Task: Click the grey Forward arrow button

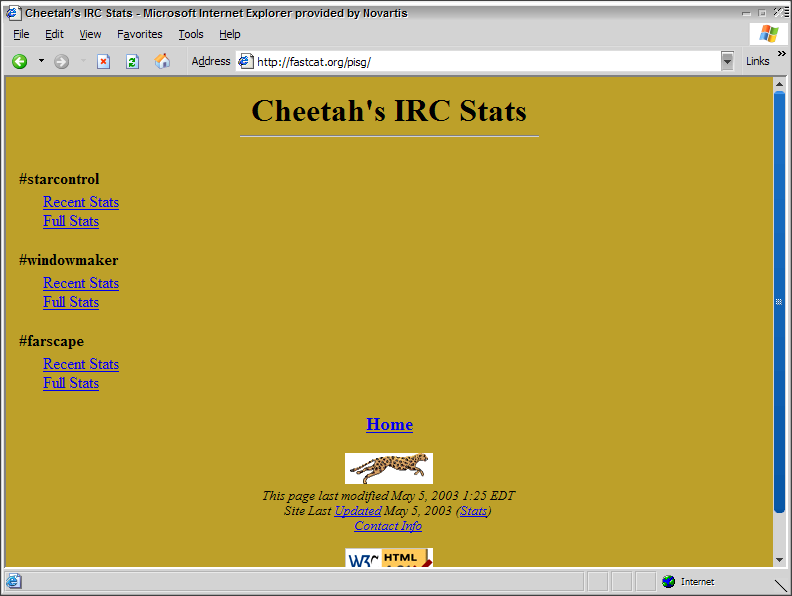Action: point(62,62)
